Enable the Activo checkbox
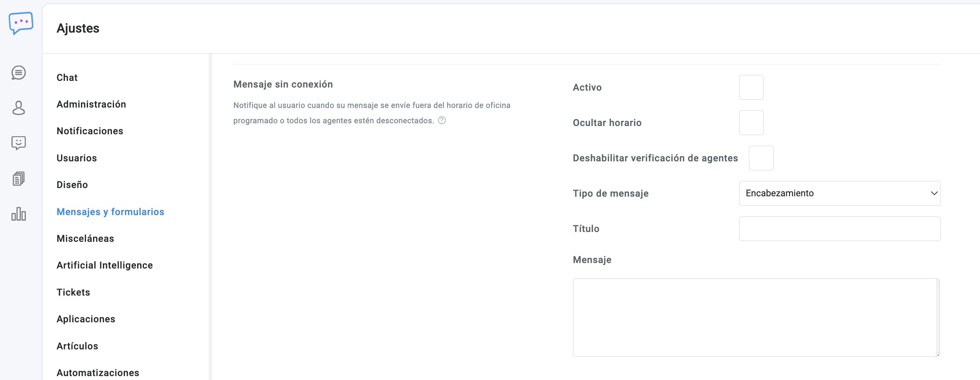Screen dimensions: 980x380 [x=751, y=88]
